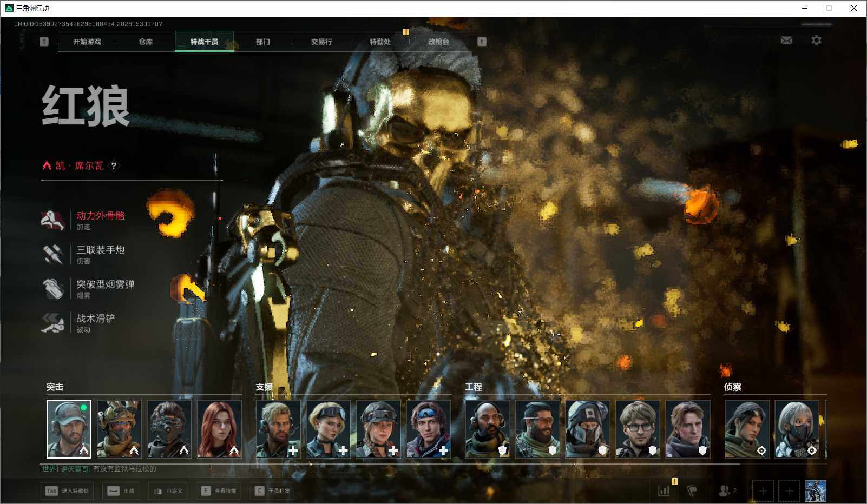Select the support operator with blue goggles

point(429,429)
